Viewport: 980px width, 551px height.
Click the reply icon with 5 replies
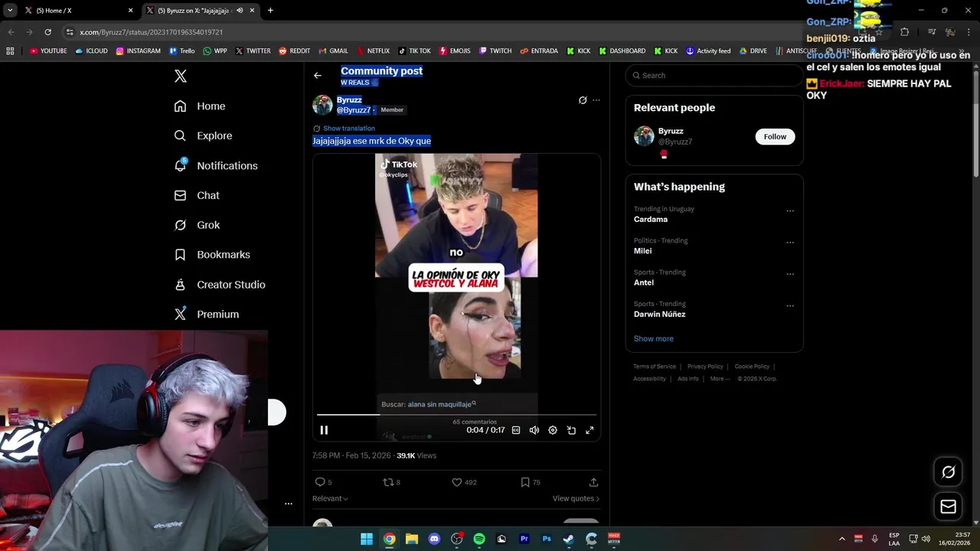point(320,482)
